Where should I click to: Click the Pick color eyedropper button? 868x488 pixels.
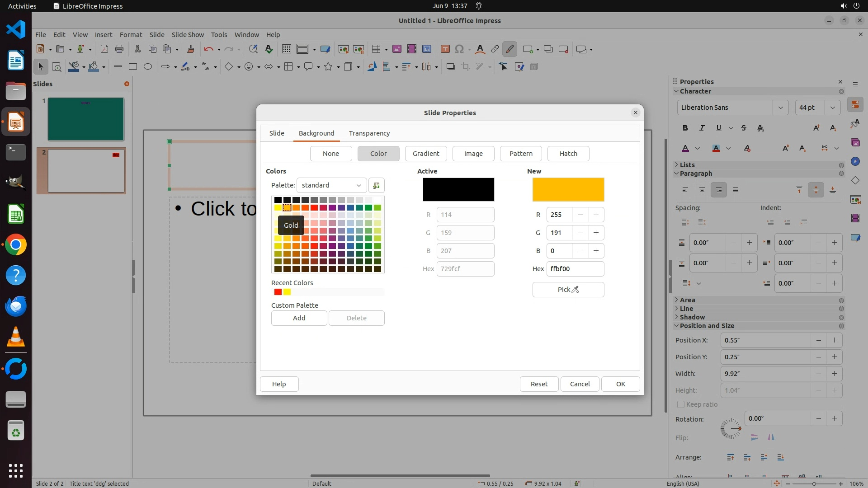click(x=568, y=290)
